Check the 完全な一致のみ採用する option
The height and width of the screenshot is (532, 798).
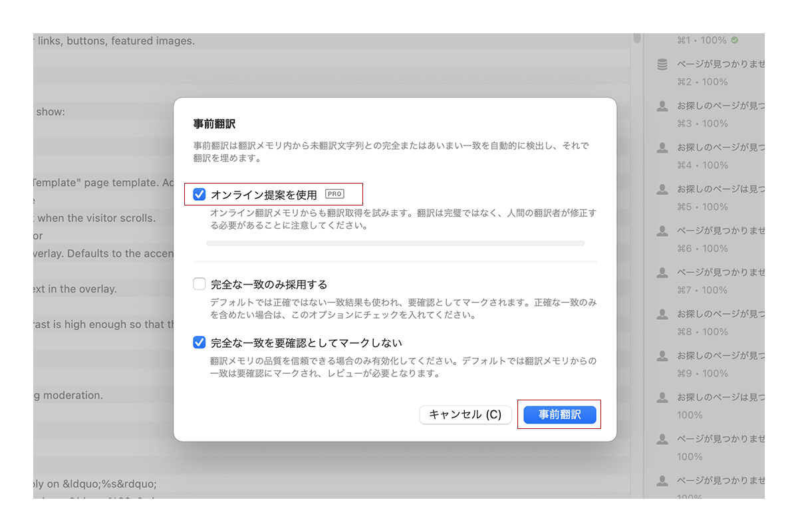(199, 285)
